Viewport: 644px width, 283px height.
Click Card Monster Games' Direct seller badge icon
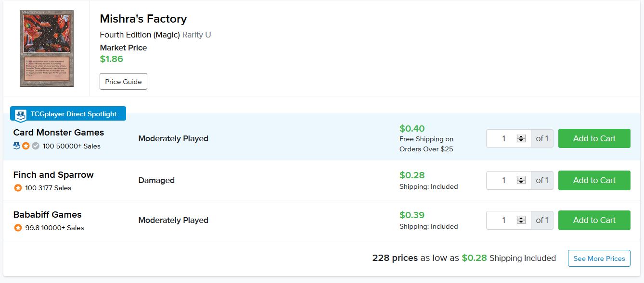[x=17, y=146]
